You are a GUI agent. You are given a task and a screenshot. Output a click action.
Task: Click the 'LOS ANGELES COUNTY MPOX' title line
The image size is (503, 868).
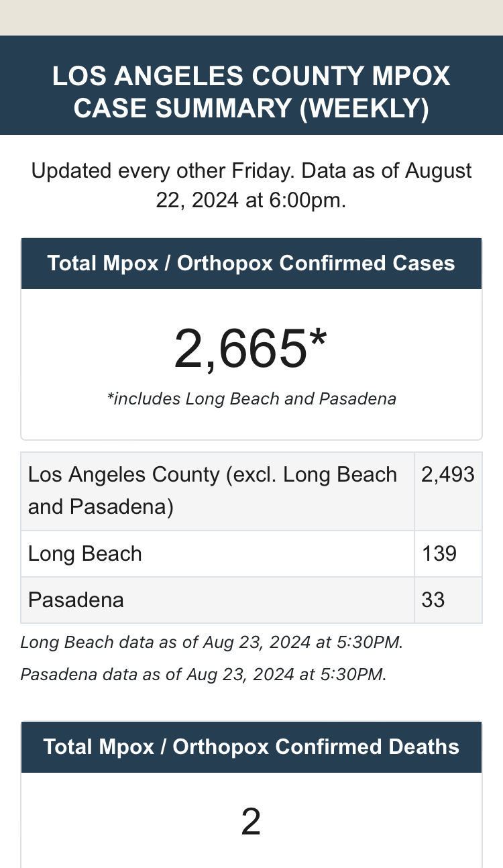251,76
